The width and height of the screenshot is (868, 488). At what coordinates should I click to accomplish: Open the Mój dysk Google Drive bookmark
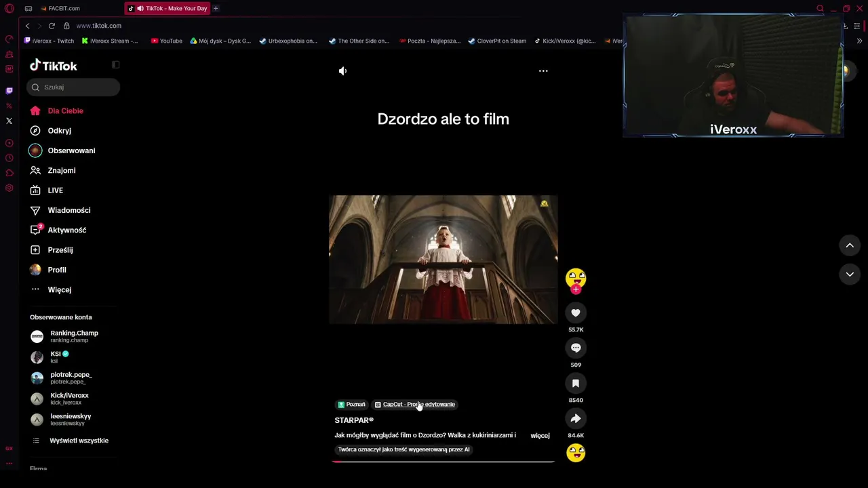(x=220, y=41)
